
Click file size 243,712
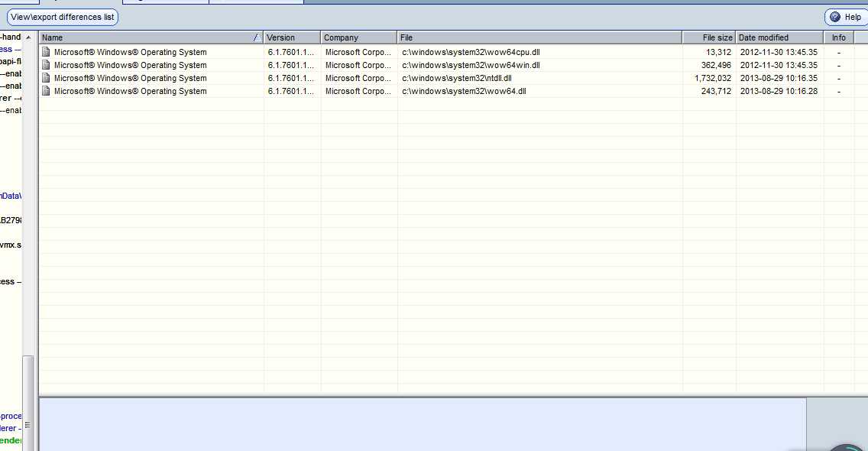(716, 91)
